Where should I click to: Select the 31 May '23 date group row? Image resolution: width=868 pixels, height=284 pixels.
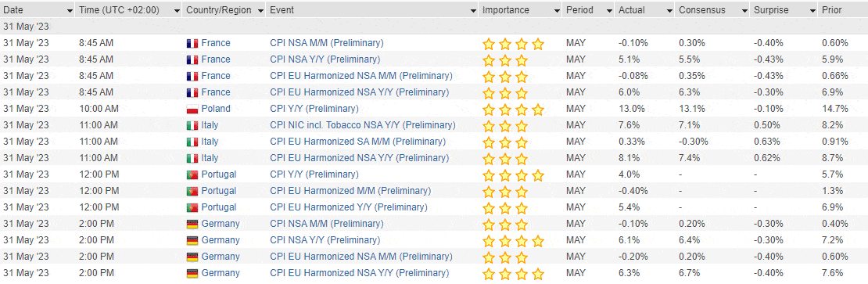point(434,26)
